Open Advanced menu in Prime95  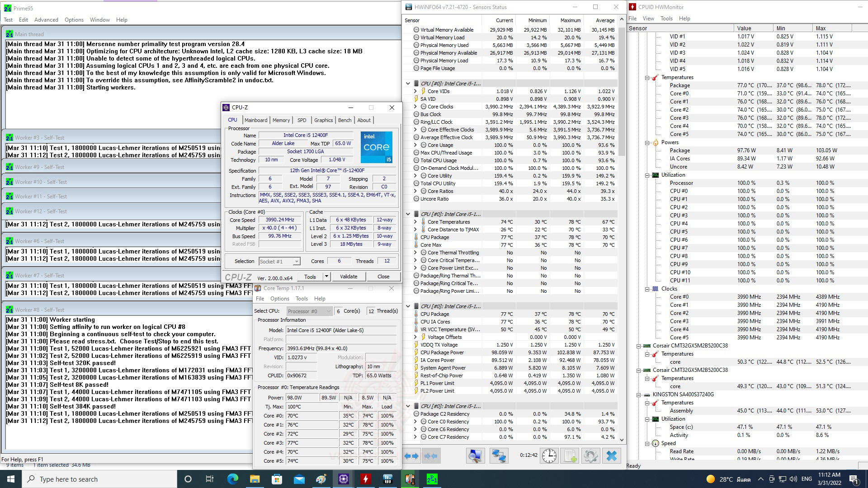[x=46, y=20]
